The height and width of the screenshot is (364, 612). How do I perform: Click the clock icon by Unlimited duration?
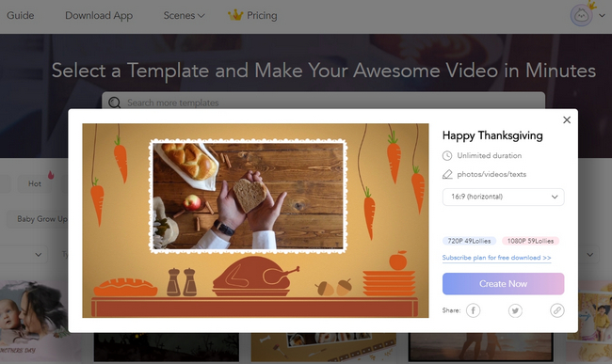point(447,156)
